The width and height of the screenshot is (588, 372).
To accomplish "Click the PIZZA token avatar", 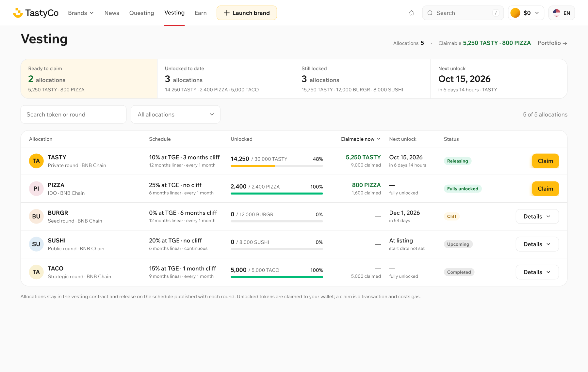I will pyautogui.click(x=36, y=189).
